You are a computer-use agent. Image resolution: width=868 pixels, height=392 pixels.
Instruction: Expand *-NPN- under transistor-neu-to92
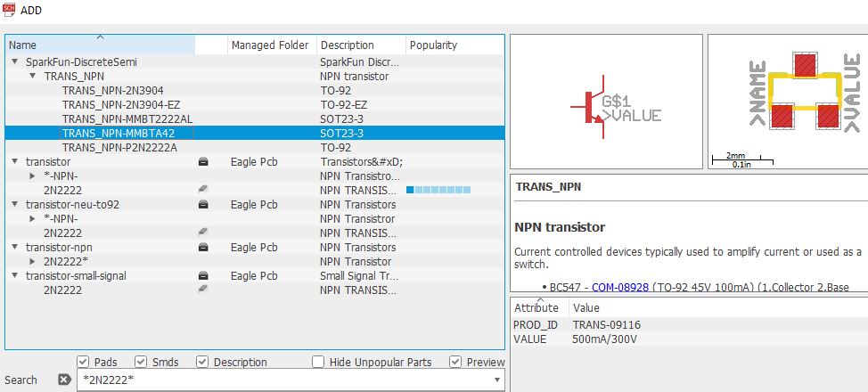tap(33, 218)
